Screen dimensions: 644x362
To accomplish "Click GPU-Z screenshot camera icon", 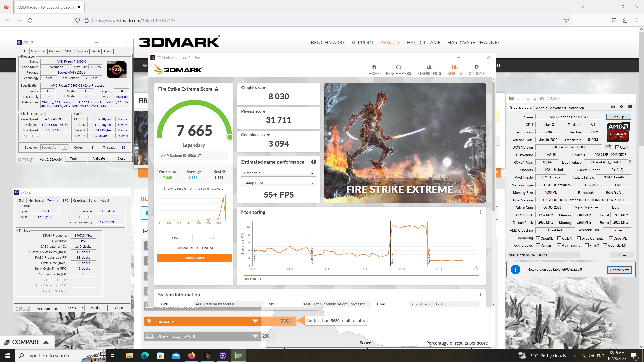I will point(613,107).
